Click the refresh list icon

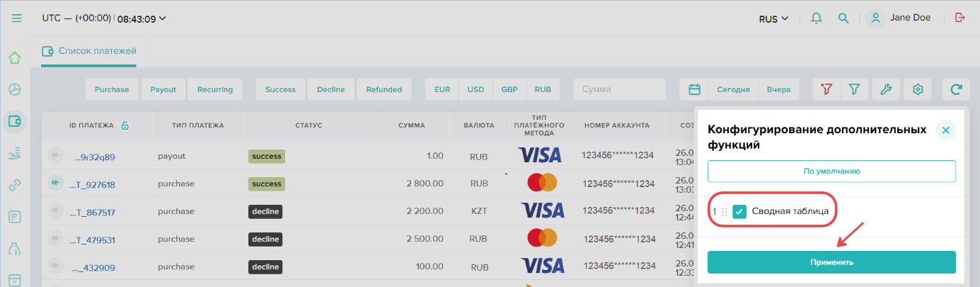pos(956,89)
